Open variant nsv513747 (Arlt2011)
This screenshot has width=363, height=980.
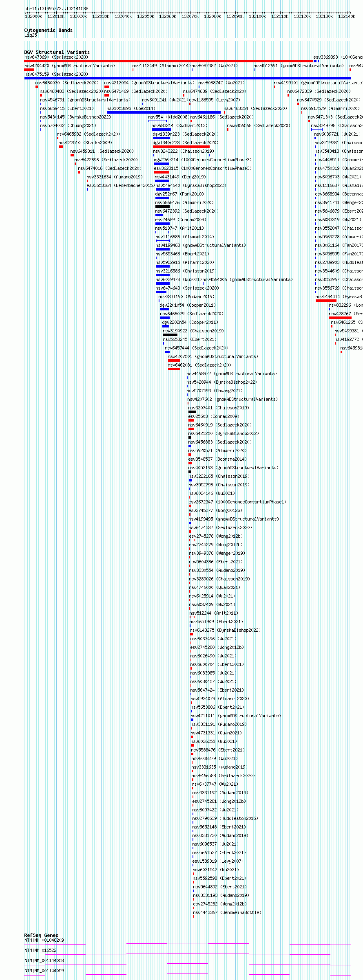pos(179,228)
